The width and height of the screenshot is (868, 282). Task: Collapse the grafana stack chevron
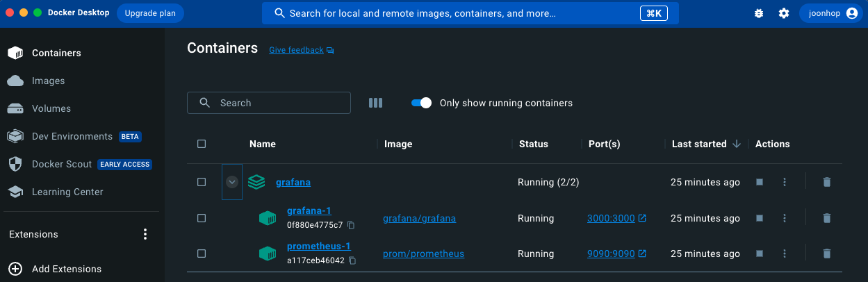[x=232, y=182]
